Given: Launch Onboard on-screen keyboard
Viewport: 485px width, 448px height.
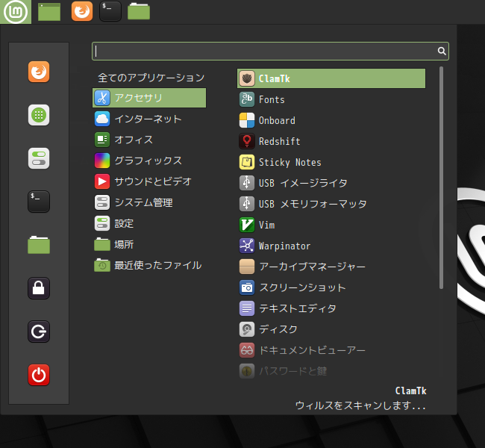Looking at the screenshot, I should pyautogui.click(x=331, y=120).
